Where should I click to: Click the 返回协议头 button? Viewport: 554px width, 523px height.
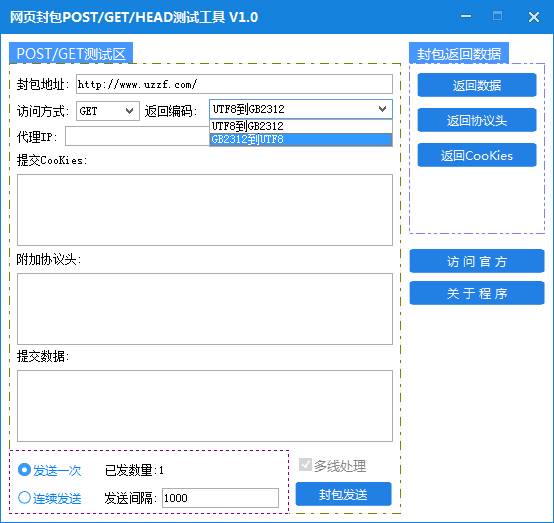(x=477, y=120)
